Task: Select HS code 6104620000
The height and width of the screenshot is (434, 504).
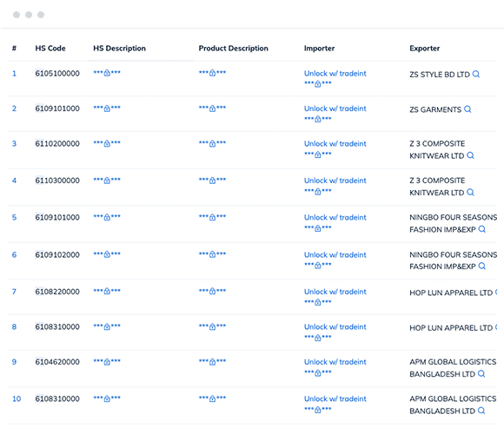Action: (57, 362)
